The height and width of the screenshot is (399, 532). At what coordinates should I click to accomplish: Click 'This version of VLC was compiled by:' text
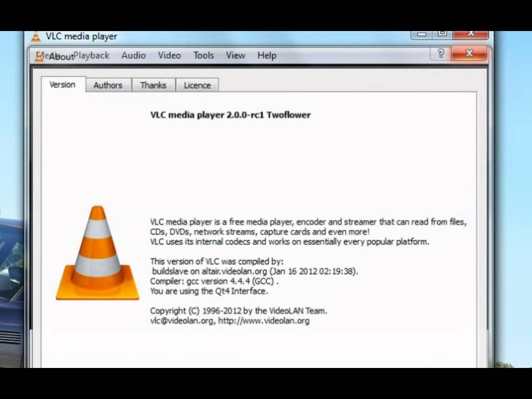click(217, 262)
